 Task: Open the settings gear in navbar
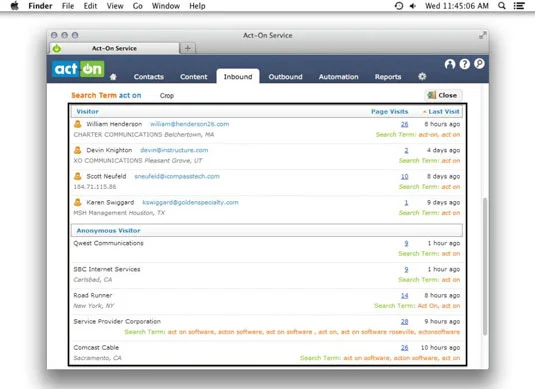click(x=422, y=76)
